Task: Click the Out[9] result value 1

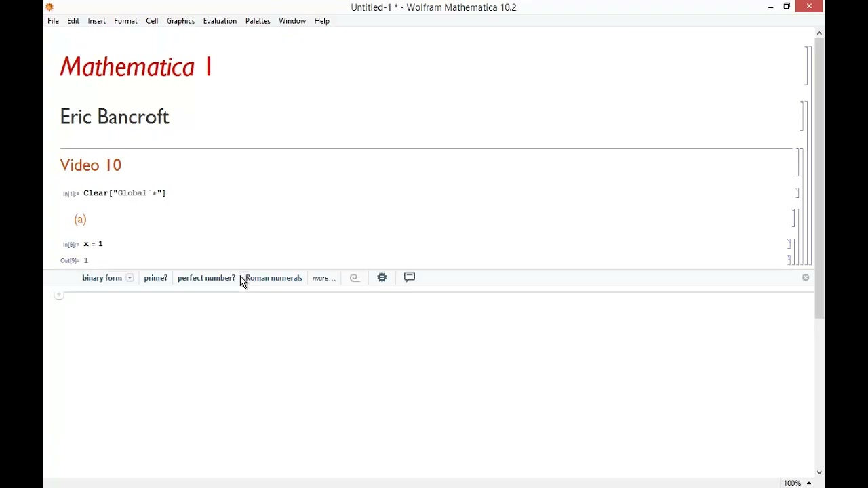Action: coord(85,260)
